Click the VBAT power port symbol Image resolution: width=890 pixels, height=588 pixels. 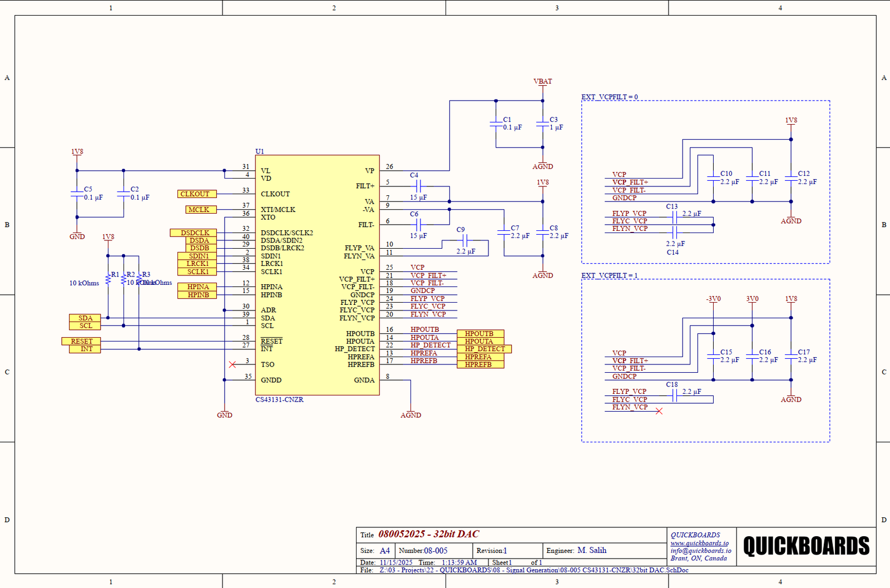pyautogui.click(x=542, y=82)
